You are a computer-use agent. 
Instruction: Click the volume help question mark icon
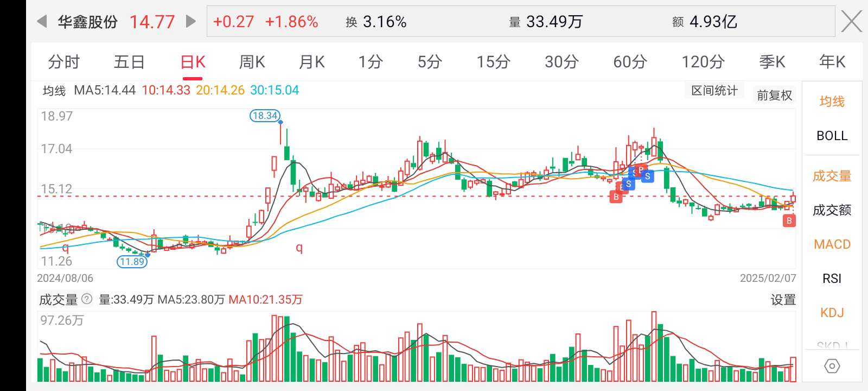click(87, 299)
